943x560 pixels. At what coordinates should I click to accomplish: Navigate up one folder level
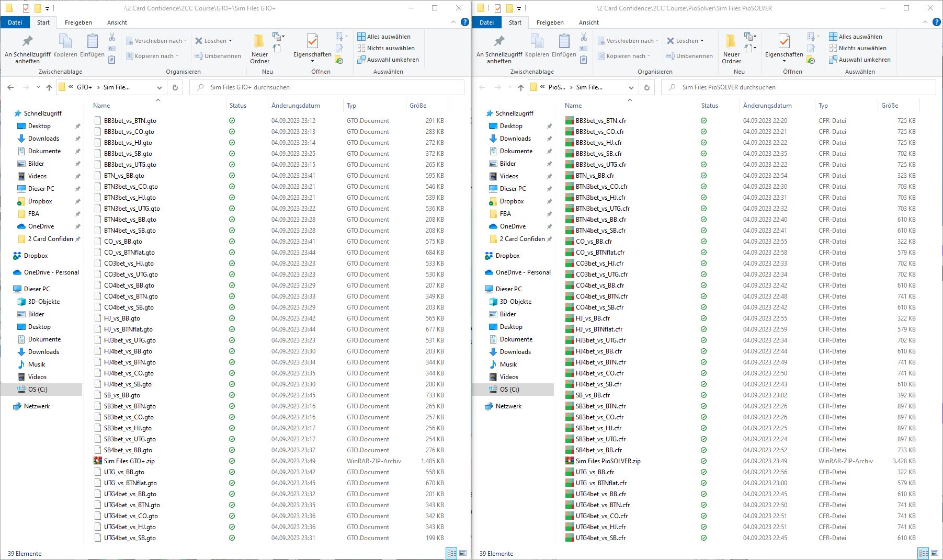coord(49,87)
